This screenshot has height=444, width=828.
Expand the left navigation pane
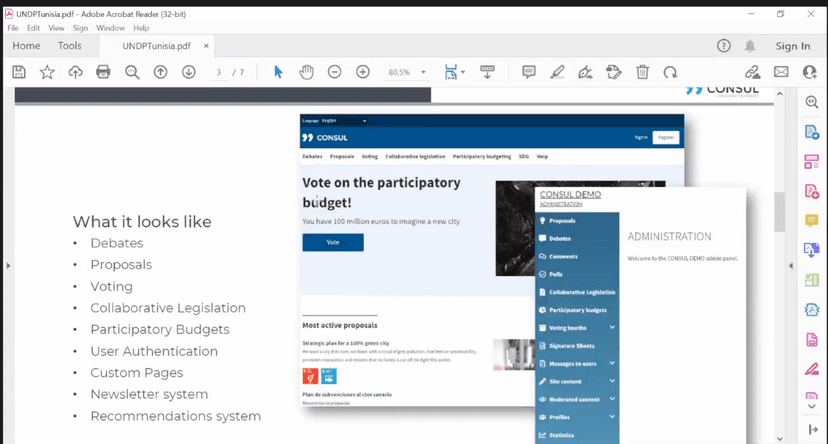8,266
